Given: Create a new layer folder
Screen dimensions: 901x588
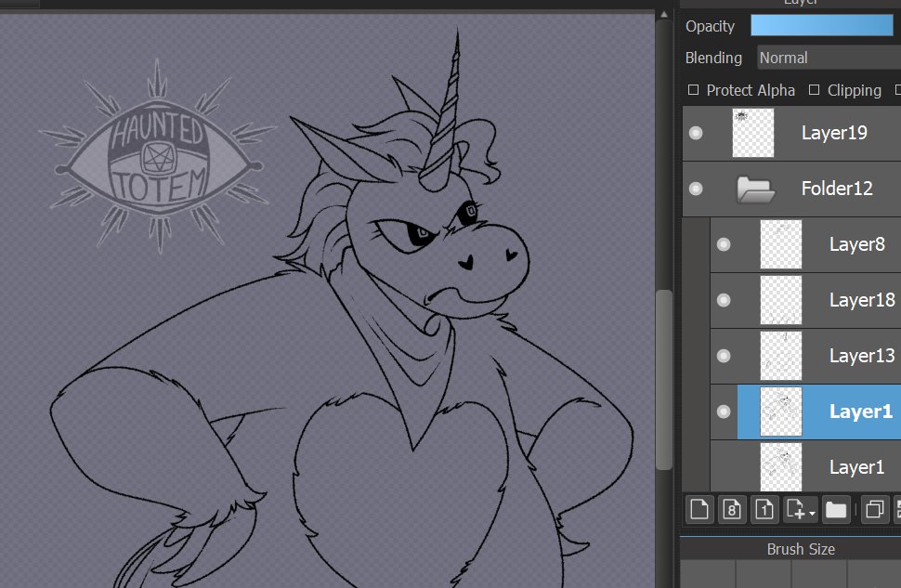Looking at the screenshot, I should coord(835,509).
